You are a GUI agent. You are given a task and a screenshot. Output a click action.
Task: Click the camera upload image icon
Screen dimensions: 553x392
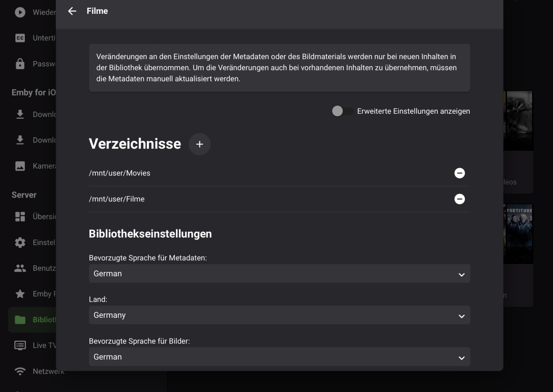[20, 166]
